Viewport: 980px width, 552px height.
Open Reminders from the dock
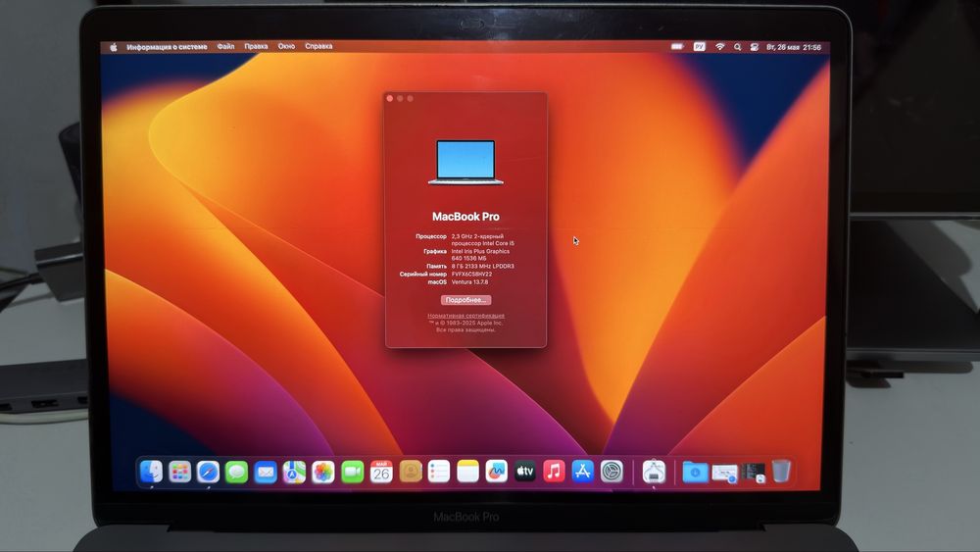pyautogui.click(x=439, y=472)
